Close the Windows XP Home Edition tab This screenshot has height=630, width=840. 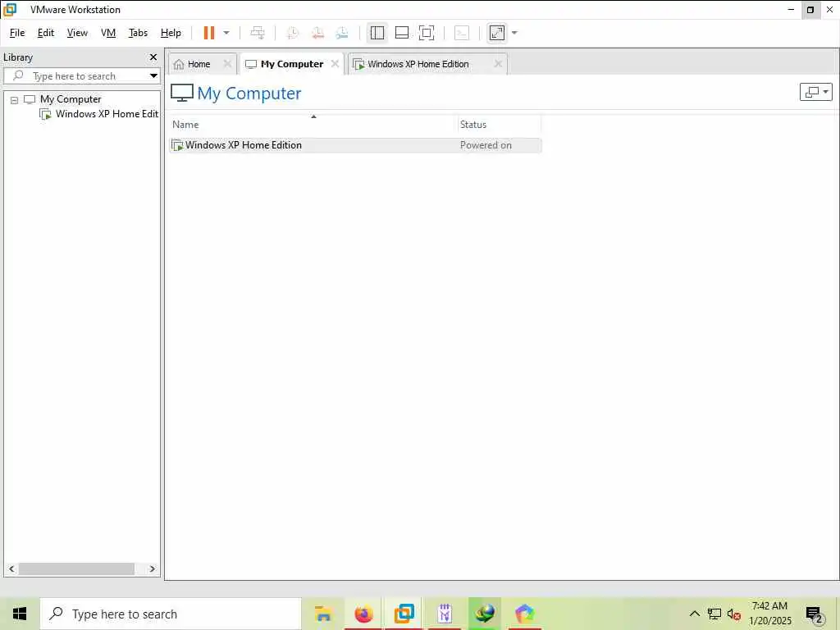(x=498, y=64)
